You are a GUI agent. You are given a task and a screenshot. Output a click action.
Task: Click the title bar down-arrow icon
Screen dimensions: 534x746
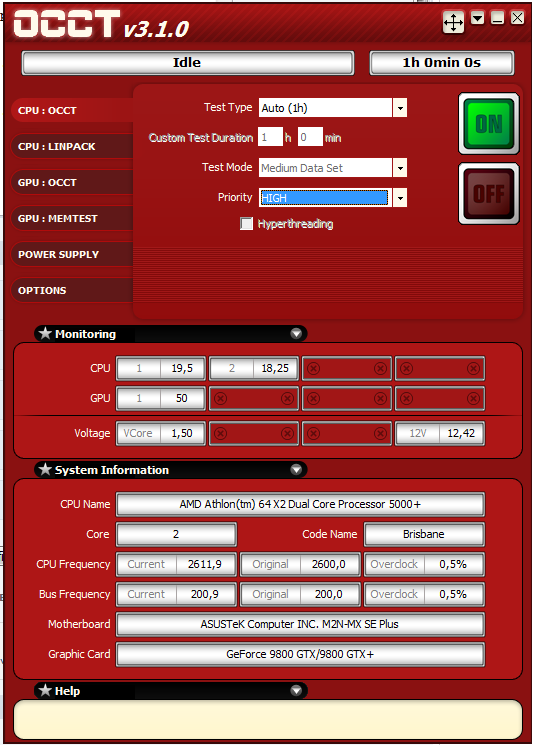coord(478,19)
